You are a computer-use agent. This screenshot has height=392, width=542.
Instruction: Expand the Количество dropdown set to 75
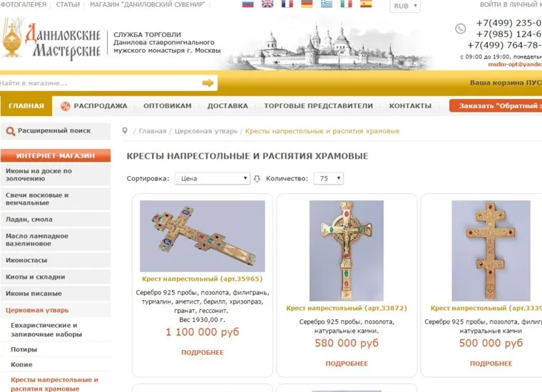[x=328, y=179]
